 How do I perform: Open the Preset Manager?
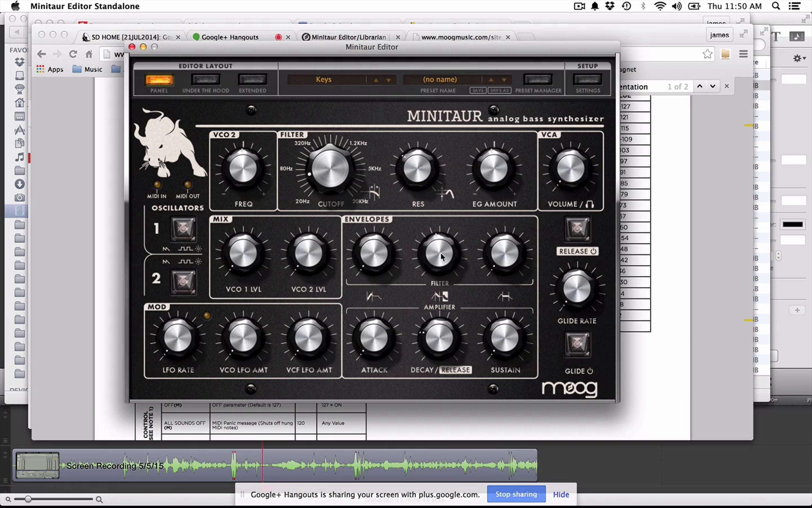click(x=538, y=80)
